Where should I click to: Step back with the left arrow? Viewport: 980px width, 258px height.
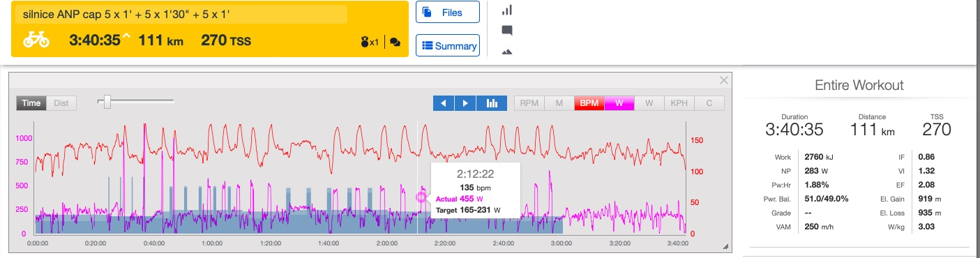point(444,103)
